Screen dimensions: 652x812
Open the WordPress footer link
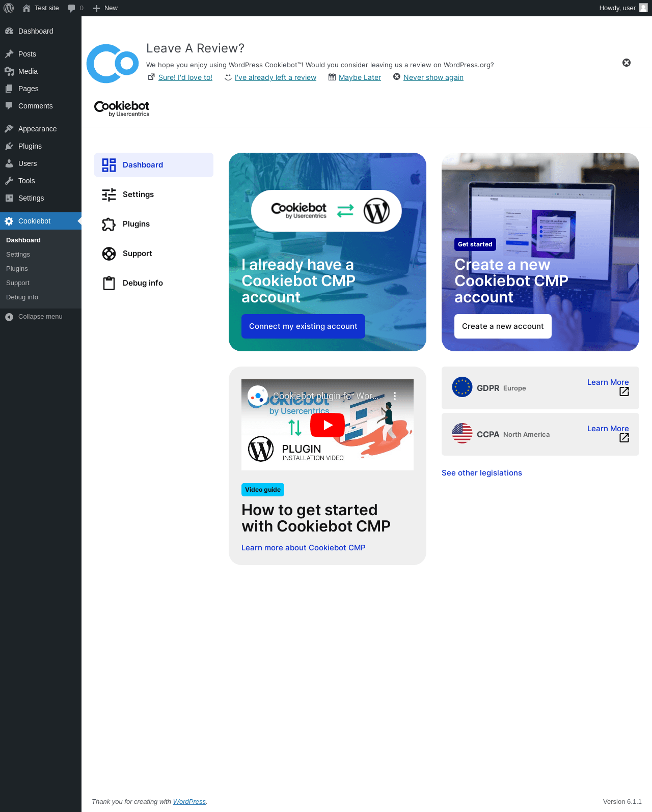click(189, 801)
